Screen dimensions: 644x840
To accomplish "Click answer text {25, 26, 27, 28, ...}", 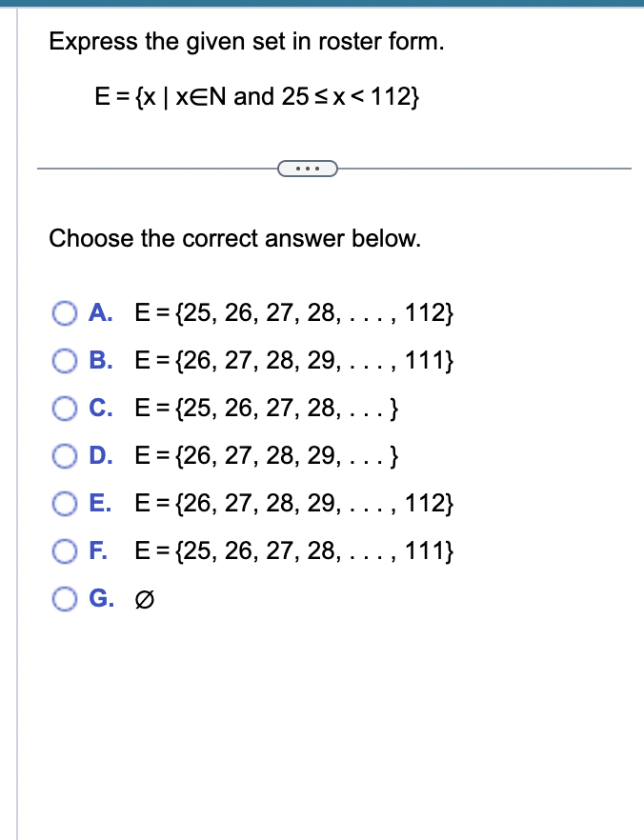I will pyautogui.click(x=267, y=409).
